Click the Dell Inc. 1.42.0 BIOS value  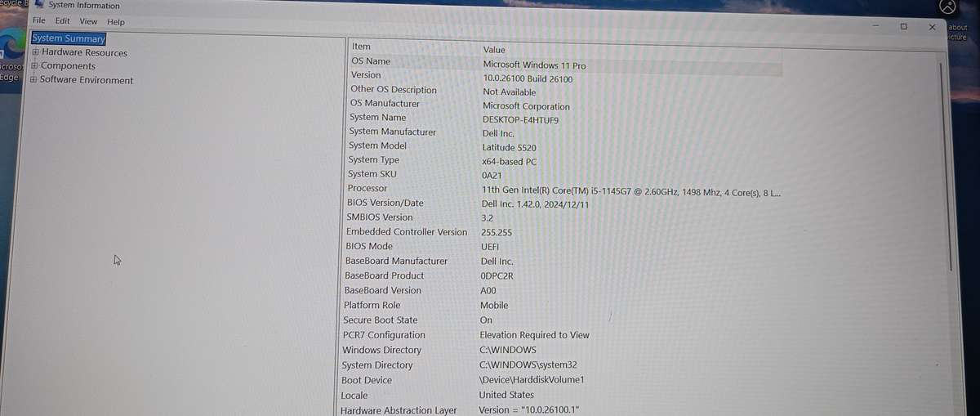pos(535,204)
